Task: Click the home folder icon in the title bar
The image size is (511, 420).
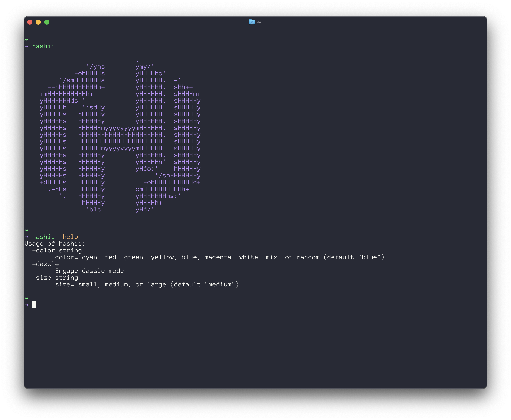Action: point(252,22)
